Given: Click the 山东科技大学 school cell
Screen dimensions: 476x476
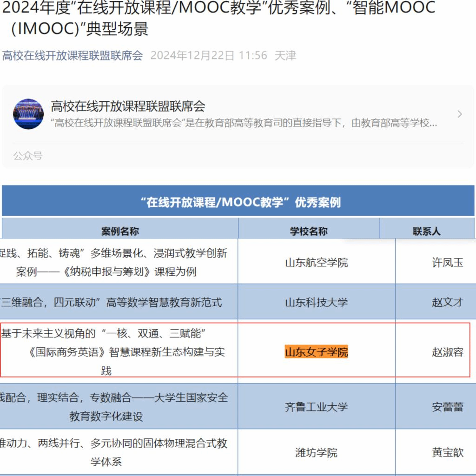Looking at the screenshot, I should (316, 303).
